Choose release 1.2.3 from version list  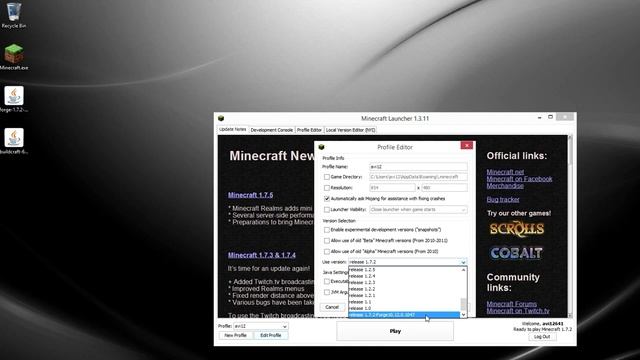point(404,282)
